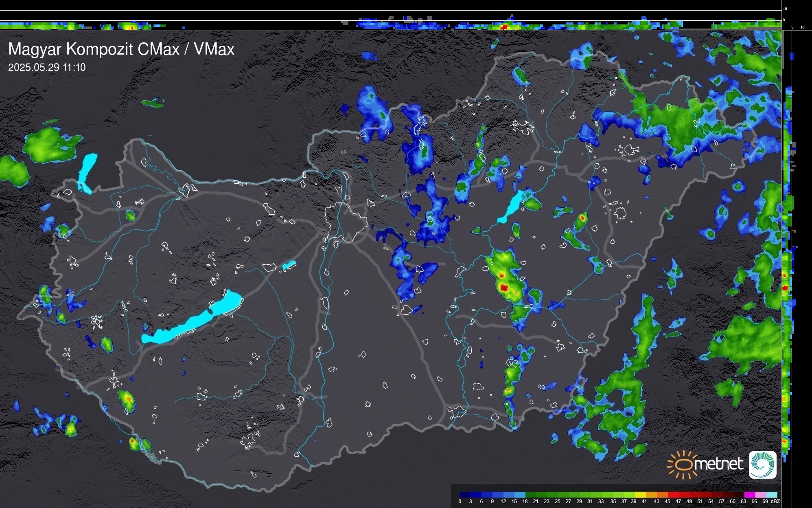Click the Magyar Kompozit CMax / VMax title

click(x=121, y=49)
